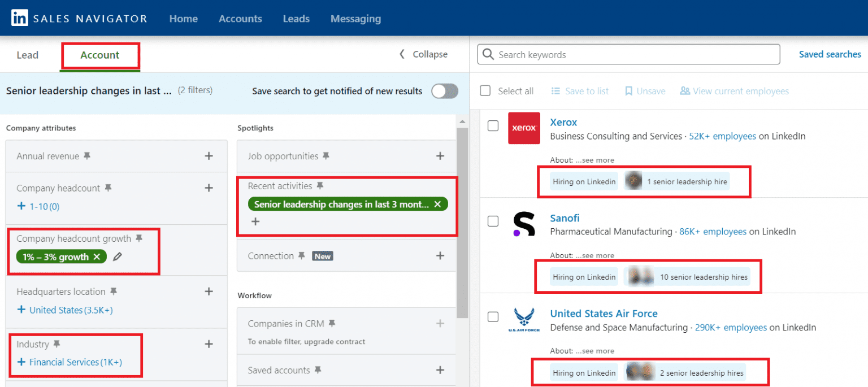Expand the Job opportunities filter

click(x=440, y=156)
